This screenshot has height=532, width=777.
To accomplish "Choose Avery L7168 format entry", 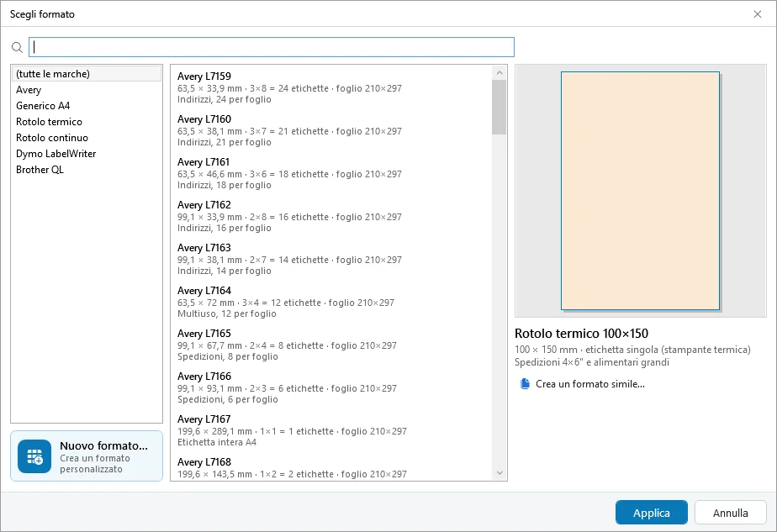I will [331, 467].
